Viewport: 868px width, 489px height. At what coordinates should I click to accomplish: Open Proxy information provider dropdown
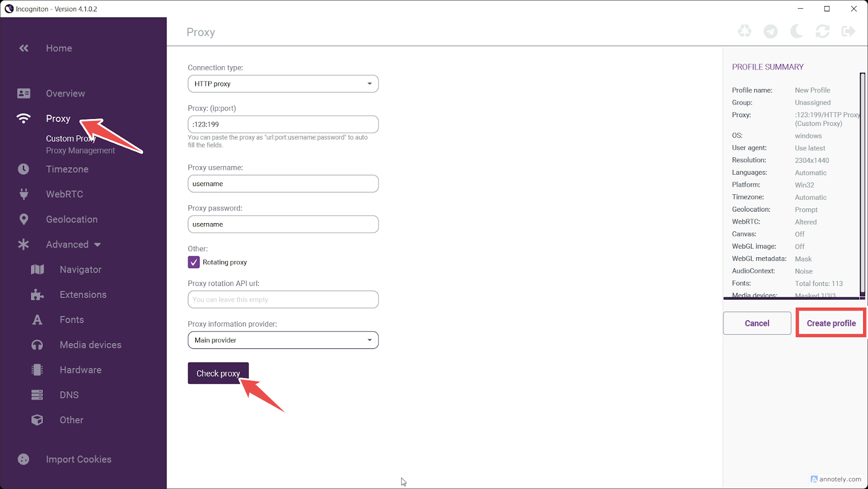pyautogui.click(x=283, y=340)
